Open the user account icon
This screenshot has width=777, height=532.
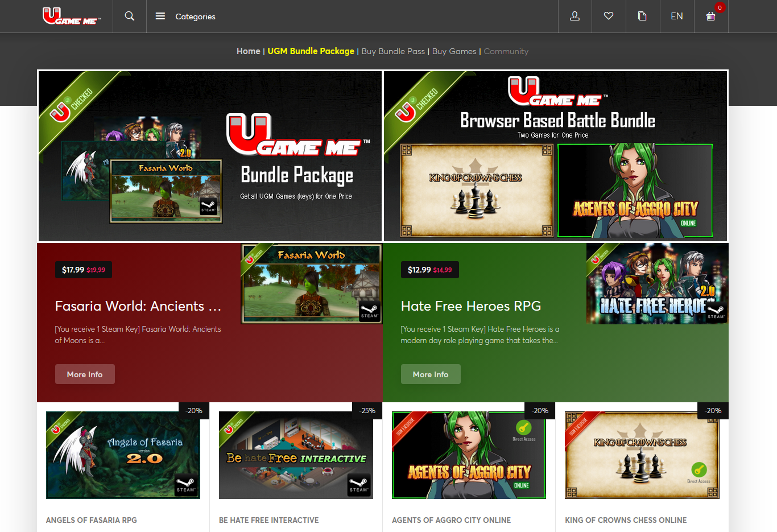pos(575,16)
